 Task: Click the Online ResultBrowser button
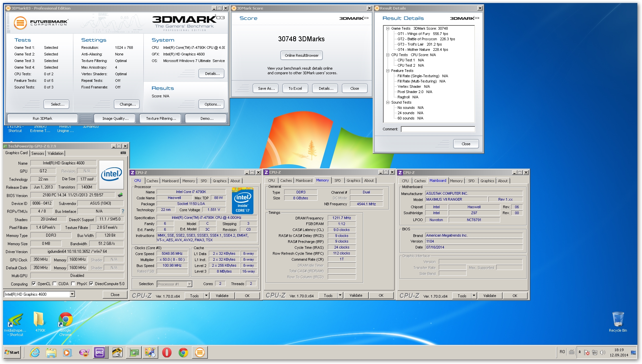[302, 55]
